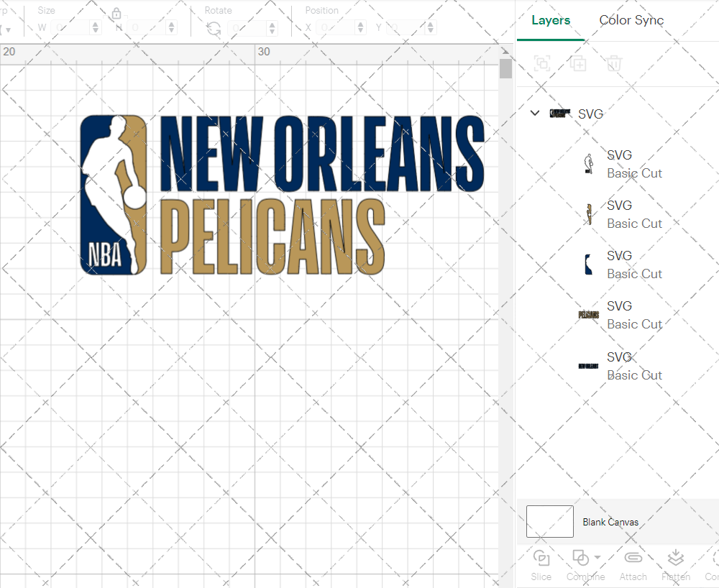Viewport: 719px width, 588px height.
Task: Open the Color Sync tab
Action: coord(631,20)
